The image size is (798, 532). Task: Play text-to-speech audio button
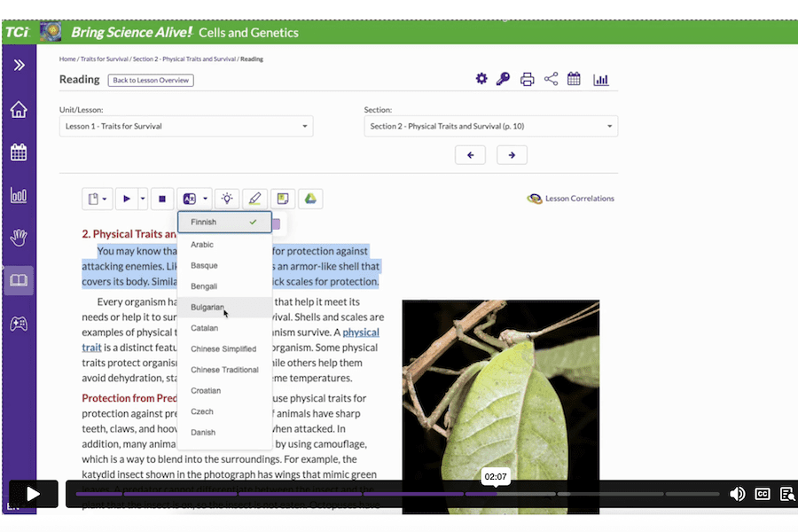click(127, 199)
